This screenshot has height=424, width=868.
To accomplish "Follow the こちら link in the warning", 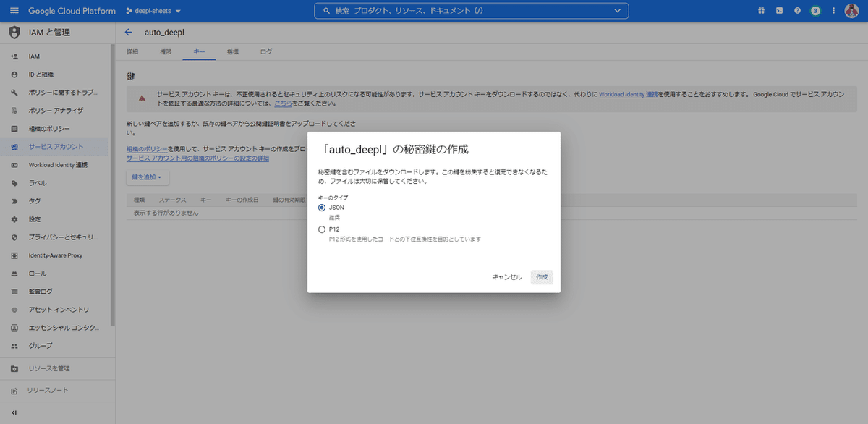I will point(283,103).
